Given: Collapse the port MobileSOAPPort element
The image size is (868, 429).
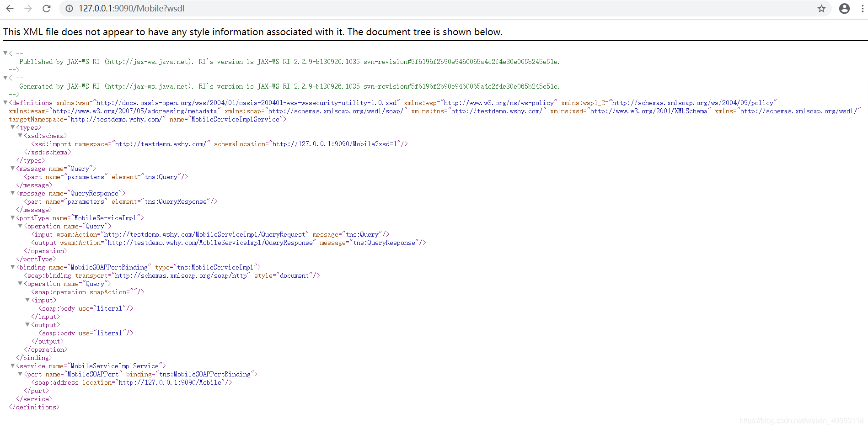Looking at the screenshot, I should [20, 374].
